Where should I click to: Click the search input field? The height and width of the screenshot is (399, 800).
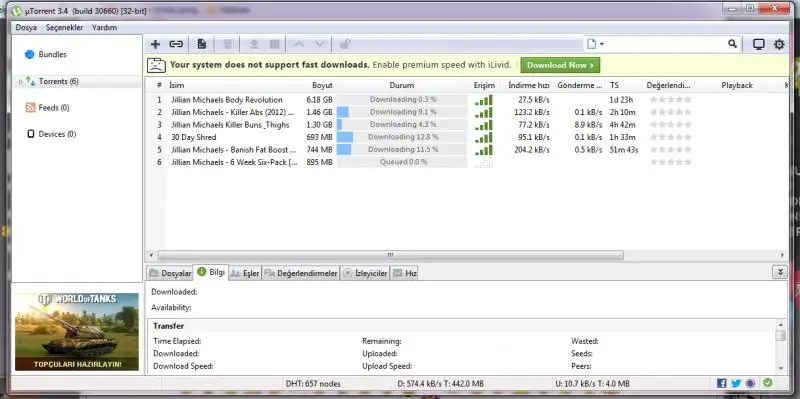[x=666, y=44]
